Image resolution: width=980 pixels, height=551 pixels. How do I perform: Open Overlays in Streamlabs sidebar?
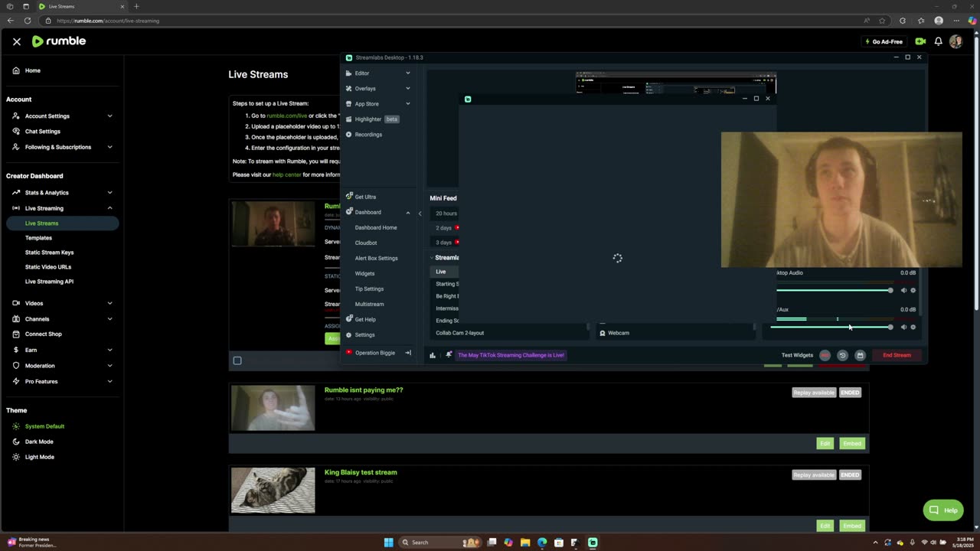pyautogui.click(x=378, y=89)
